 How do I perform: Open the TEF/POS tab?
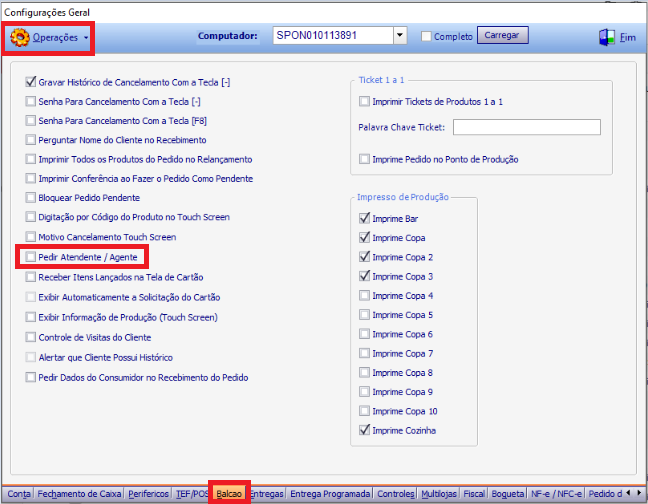click(192, 494)
